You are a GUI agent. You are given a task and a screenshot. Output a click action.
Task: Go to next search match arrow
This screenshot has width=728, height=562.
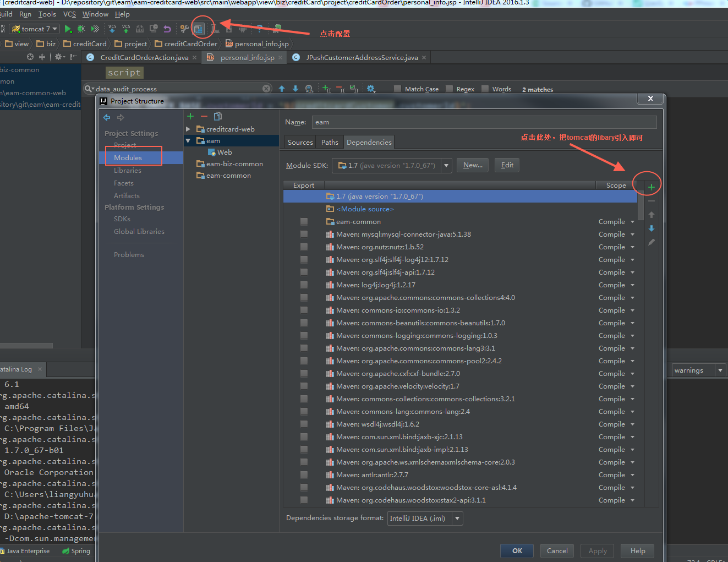(x=295, y=89)
